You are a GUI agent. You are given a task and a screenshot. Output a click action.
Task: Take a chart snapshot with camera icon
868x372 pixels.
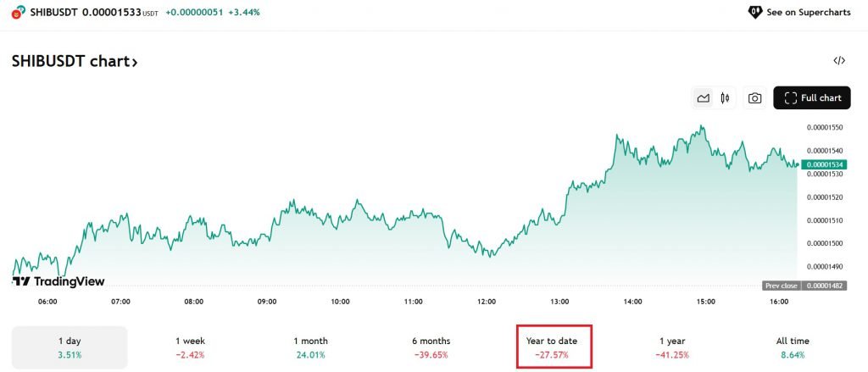pyautogui.click(x=754, y=98)
